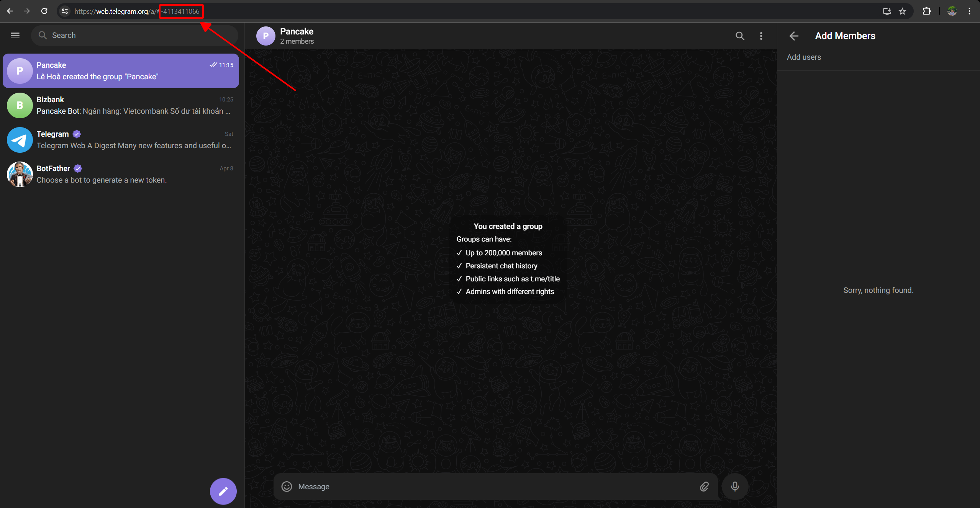Select the Telegram official chat
980x508 pixels.
[121, 140]
